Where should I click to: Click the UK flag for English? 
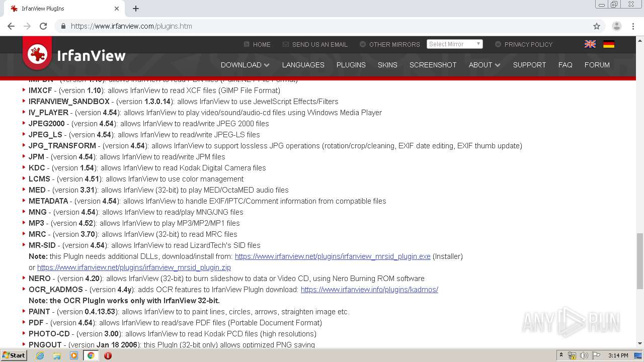[x=590, y=44]
